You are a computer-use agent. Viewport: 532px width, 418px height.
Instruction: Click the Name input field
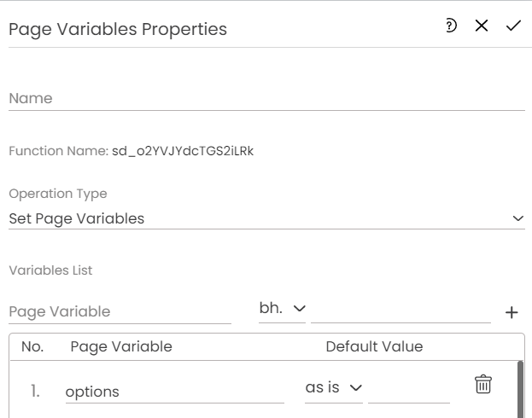(x=266, y=99)
